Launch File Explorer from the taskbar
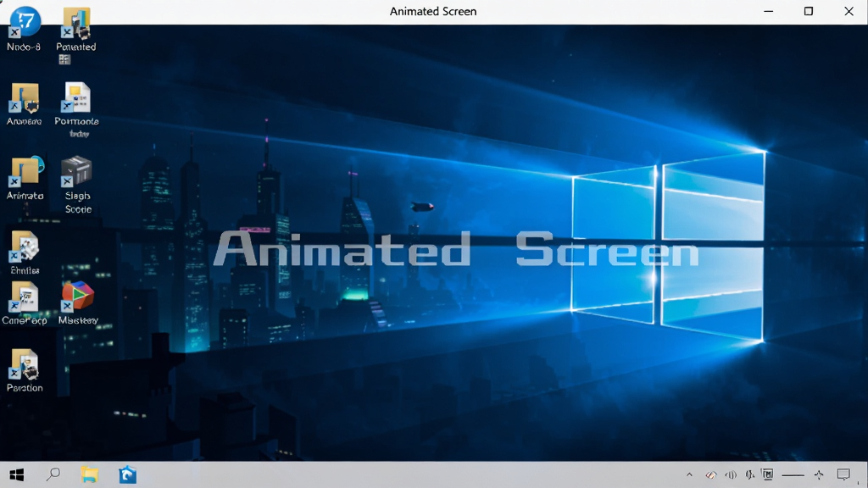 [90, 474]
